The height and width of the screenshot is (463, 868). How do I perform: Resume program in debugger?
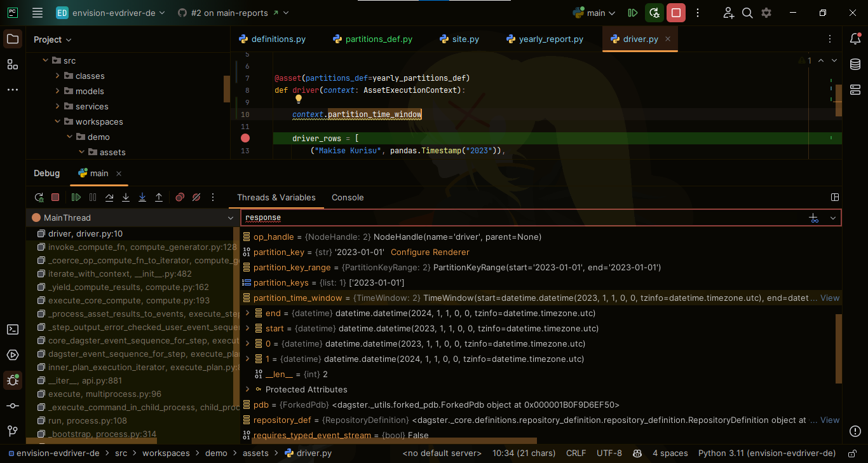point(76,197)
